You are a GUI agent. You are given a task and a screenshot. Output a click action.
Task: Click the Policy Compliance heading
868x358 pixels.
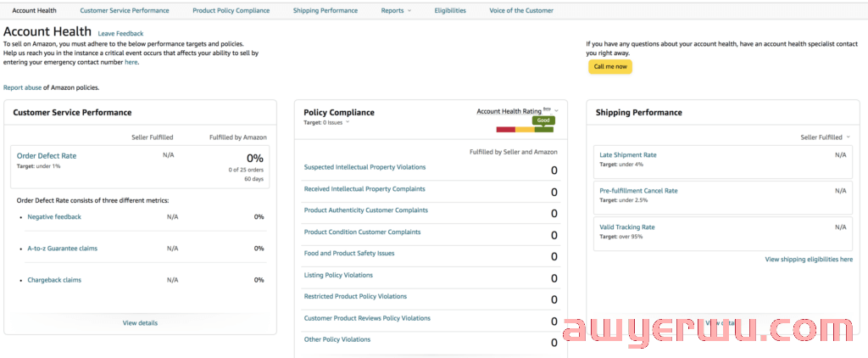click(339, 113)
